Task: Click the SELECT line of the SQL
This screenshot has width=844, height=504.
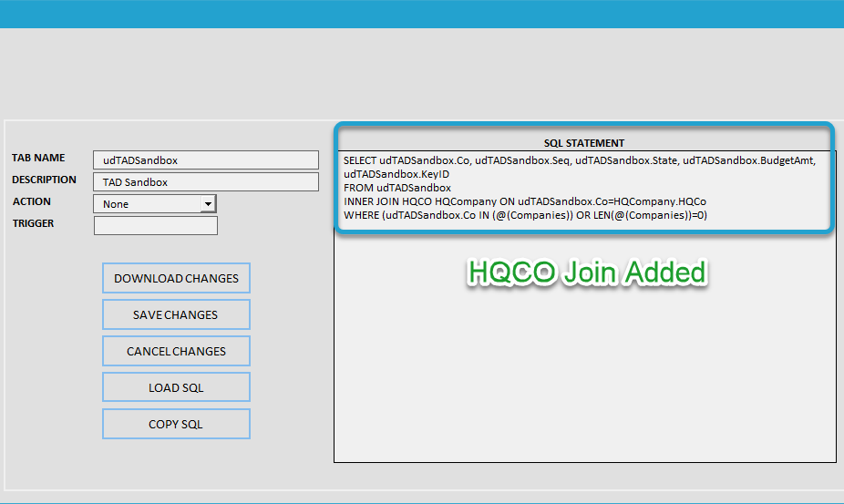Action: tap(580, 160)
